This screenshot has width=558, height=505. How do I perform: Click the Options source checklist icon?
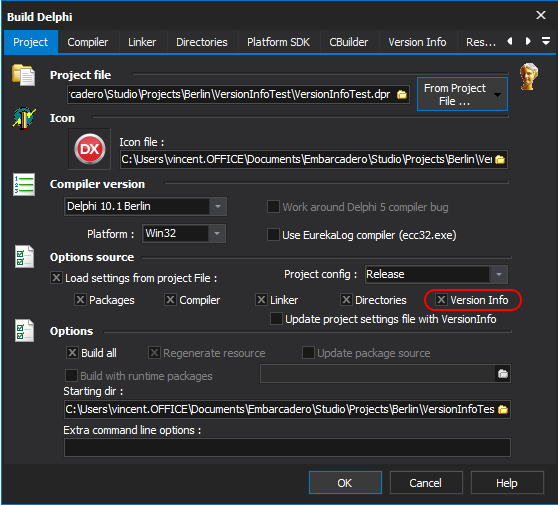[x=24, y=257]
